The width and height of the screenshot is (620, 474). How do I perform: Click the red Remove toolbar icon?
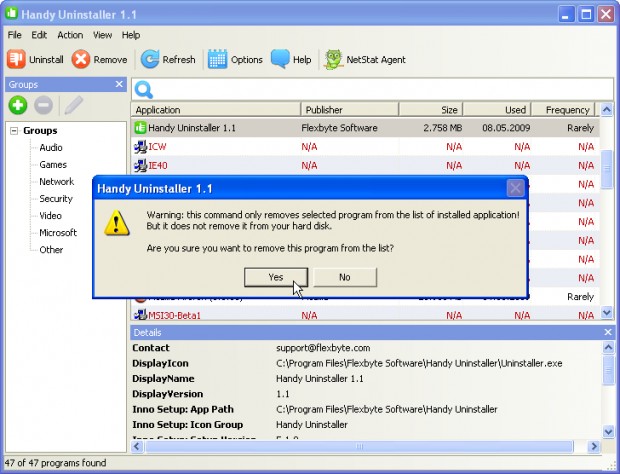point(81,59)
